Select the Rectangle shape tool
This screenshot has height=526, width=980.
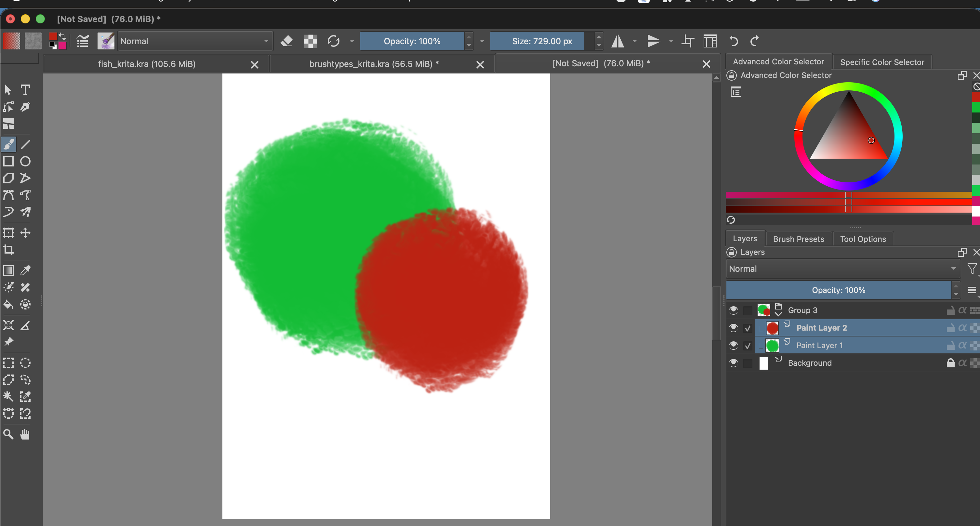(x=8, y=161)
